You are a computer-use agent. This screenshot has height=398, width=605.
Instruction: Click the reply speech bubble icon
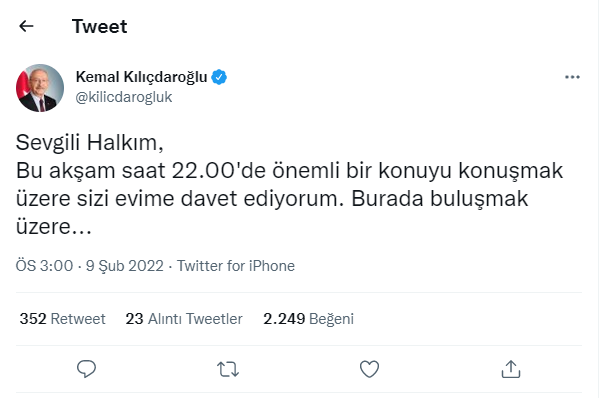[x=86, y=369]
